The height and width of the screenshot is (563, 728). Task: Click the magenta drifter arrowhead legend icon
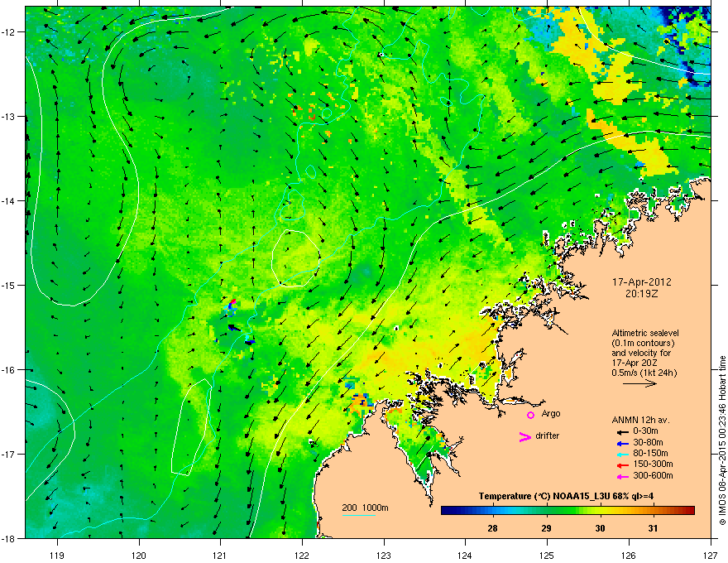click(x=524, y=436)
